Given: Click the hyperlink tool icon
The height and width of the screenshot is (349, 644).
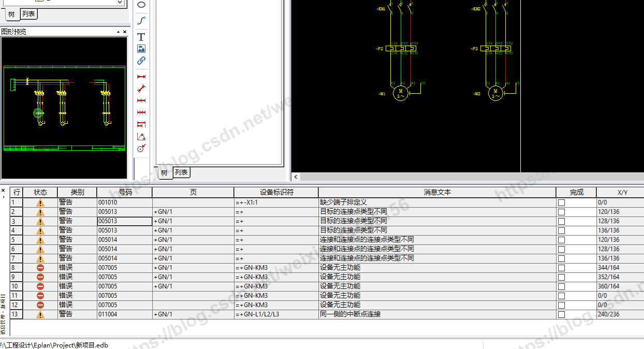Looking at the screenshot, I should [141, 61].
